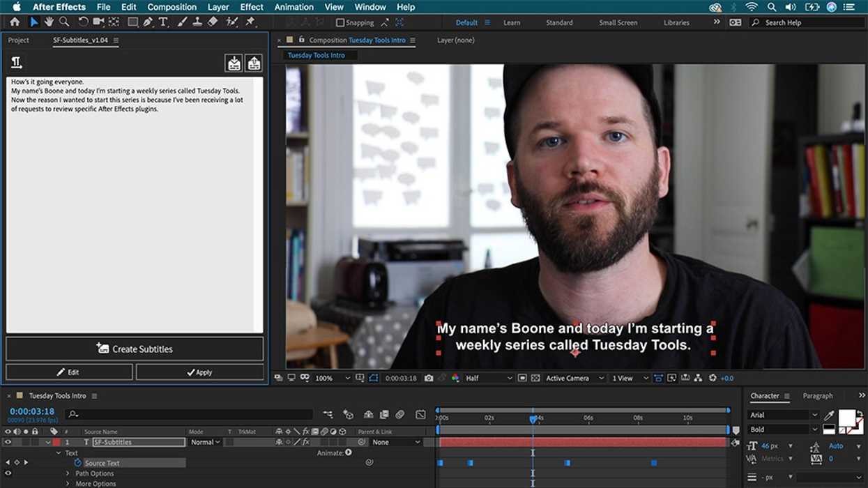Select the Zoom magnifier tool

click(x=64, y=22)
